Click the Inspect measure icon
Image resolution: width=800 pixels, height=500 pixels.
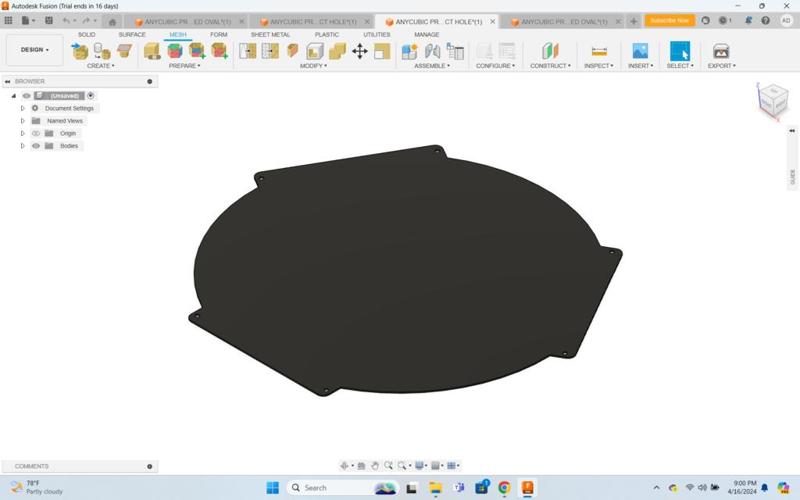(599, 51)
